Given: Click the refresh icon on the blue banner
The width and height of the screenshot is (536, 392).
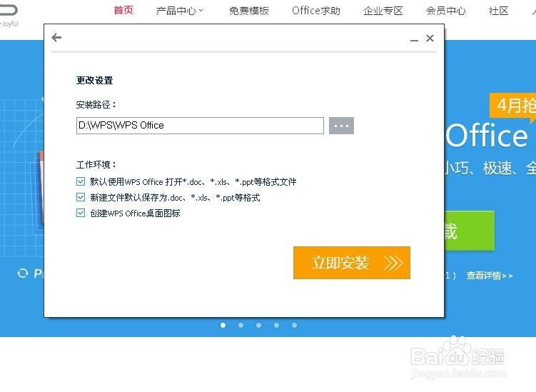Looking at the screenshot, I should coord(23,273).
